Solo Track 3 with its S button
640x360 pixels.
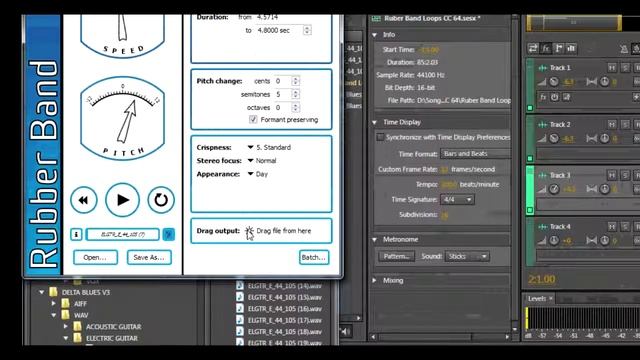[x=625, y=176]
